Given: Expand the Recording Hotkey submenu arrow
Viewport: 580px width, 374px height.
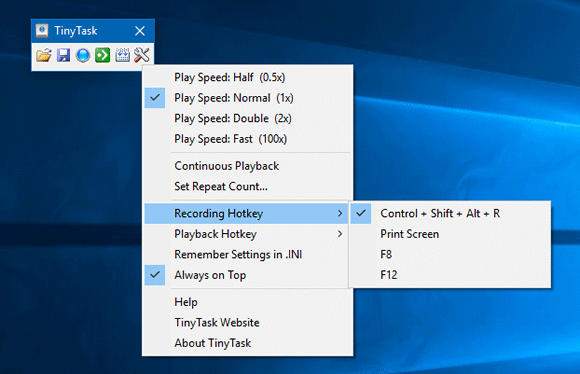Looking at the screenshot, I should (340, 213).
